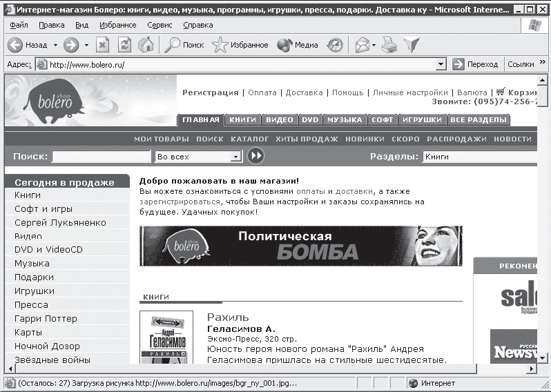The width and height of the screenshot is (551, 392).
Task: Open the Сервис menu
Action: coord(159,25)
